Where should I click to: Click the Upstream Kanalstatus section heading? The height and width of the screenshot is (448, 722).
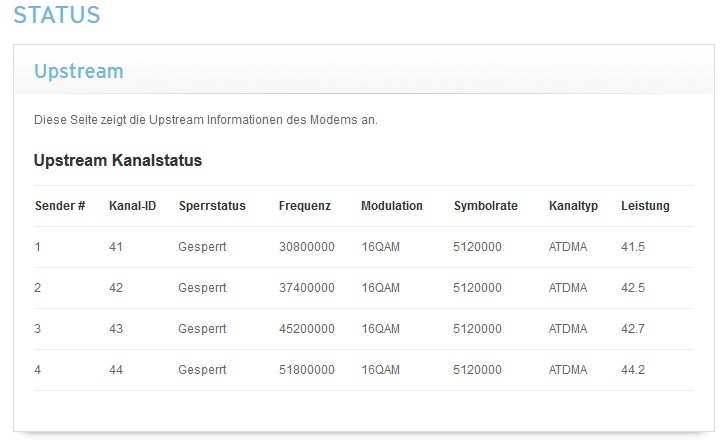pos(118,160)
